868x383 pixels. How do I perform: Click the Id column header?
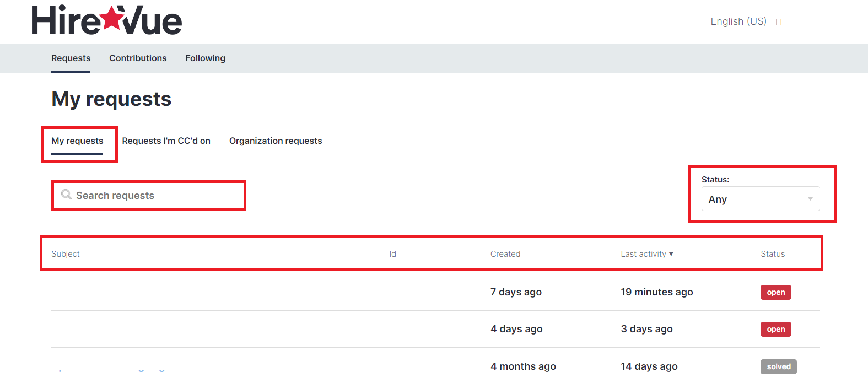pos(392,254)
